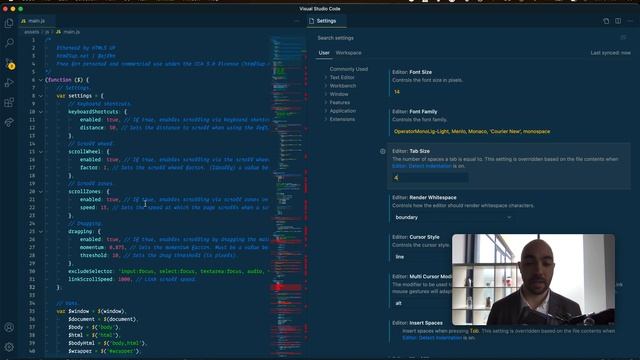This screenshot has width=640, height=360.
Task: Open the Cursor Style dropdown showing line
Action: click(x=421, y=257)
